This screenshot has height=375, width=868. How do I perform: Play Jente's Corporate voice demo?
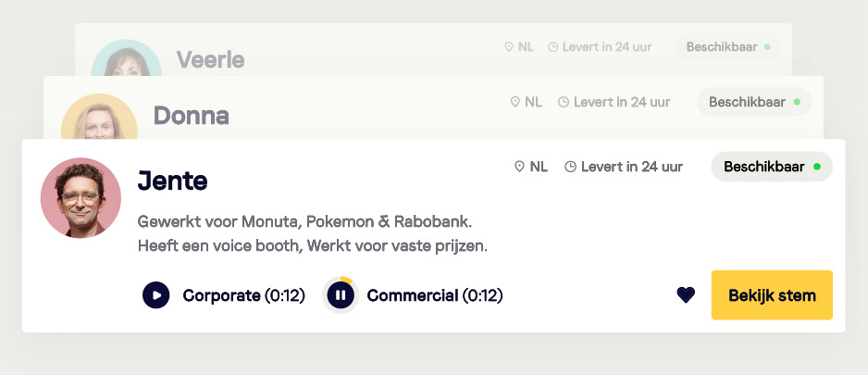point(156,295)
